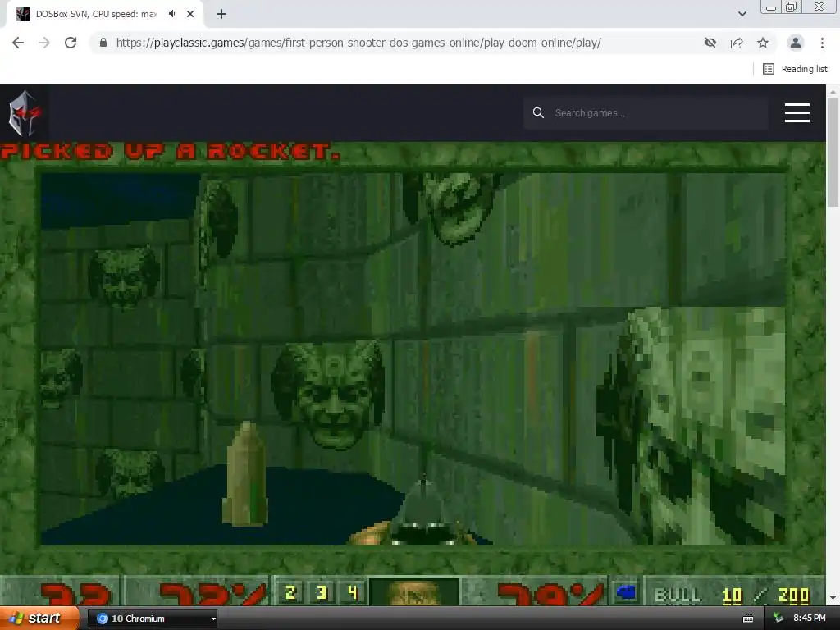Expand the tab search chevron
The width and height of the screenshot is (840, 630).
[742, 14]
